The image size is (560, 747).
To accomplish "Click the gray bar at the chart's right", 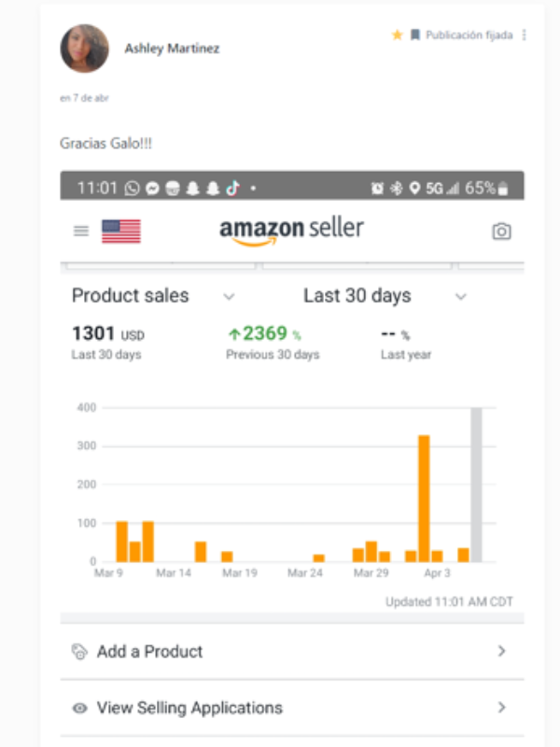I will tap(476, 484).
